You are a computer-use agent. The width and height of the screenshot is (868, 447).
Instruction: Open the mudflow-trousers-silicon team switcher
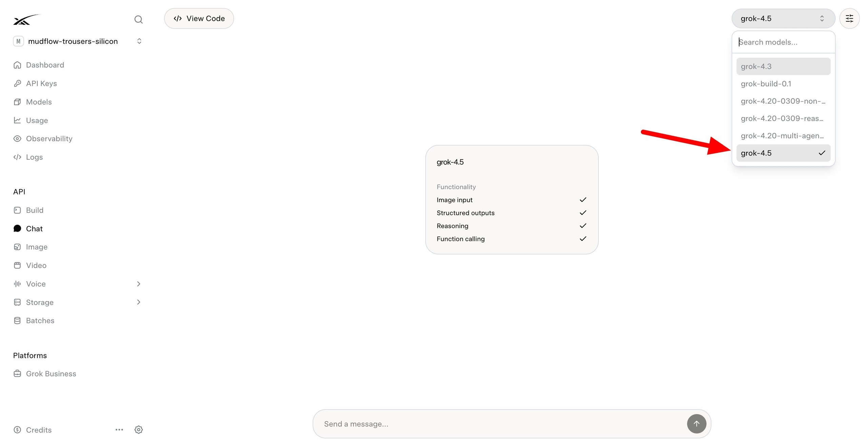[78, 41]
